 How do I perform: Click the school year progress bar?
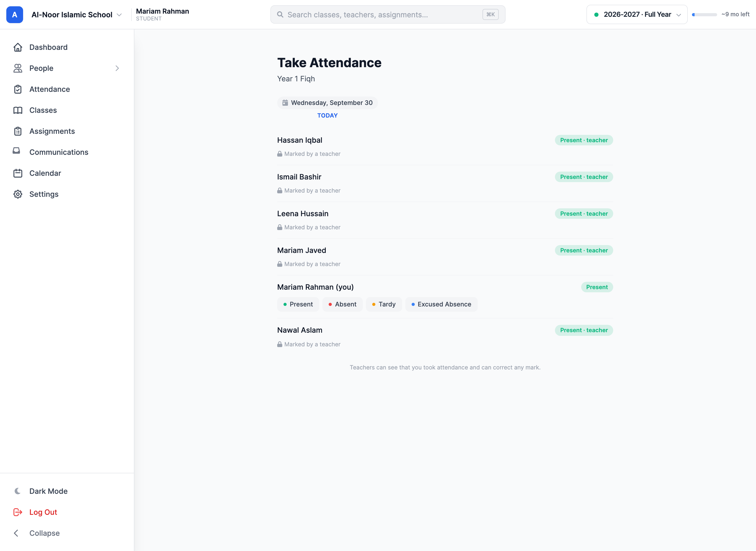[x=704, y=15]
